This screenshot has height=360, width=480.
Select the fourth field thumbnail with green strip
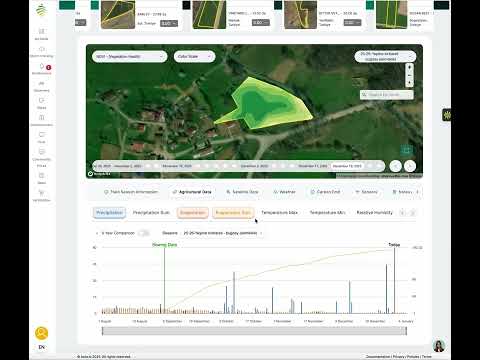(392, 15)
